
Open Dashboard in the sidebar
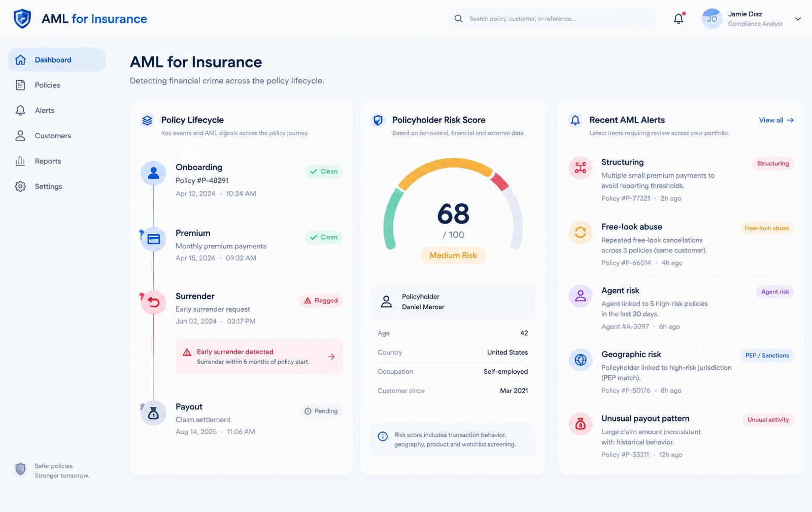click(x=57, y=60)
